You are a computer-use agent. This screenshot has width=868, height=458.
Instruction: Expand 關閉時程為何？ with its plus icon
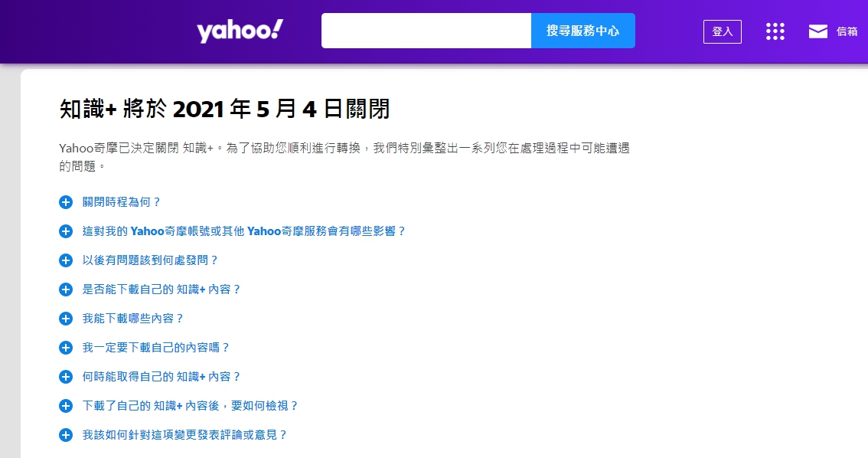[65, 202]
